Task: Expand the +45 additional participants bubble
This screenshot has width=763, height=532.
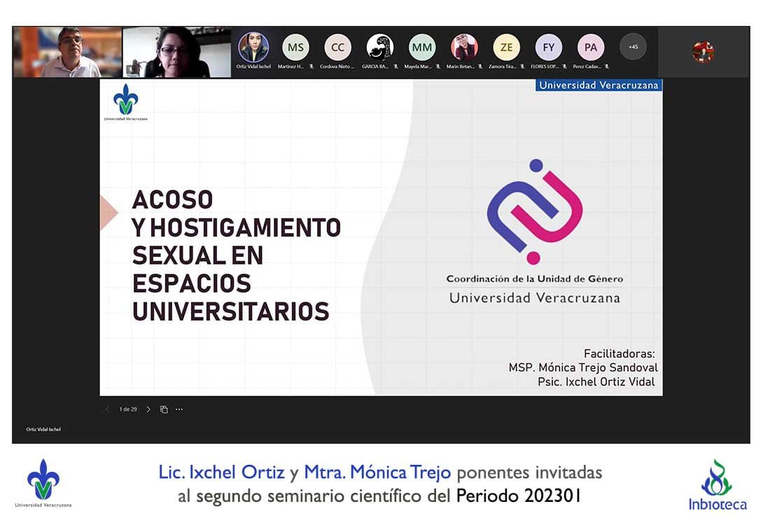Action: (633, 47)
